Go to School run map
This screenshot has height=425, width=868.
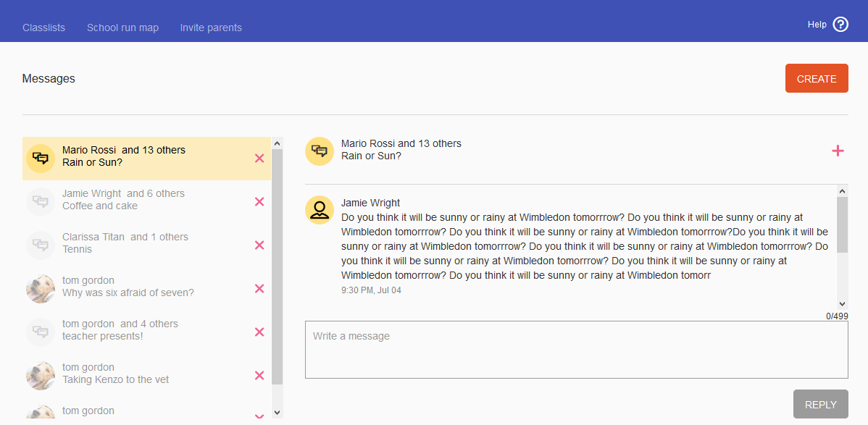tap(123, 28)
